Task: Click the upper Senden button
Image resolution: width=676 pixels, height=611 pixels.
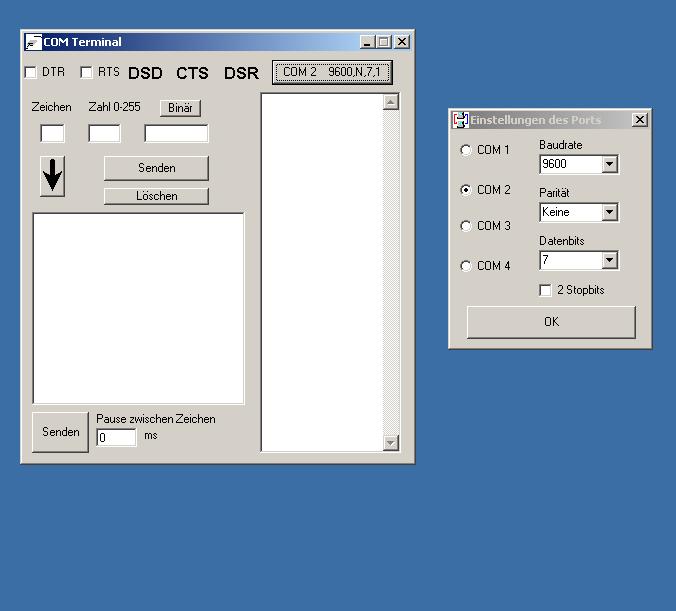Action: click(156, 168)
